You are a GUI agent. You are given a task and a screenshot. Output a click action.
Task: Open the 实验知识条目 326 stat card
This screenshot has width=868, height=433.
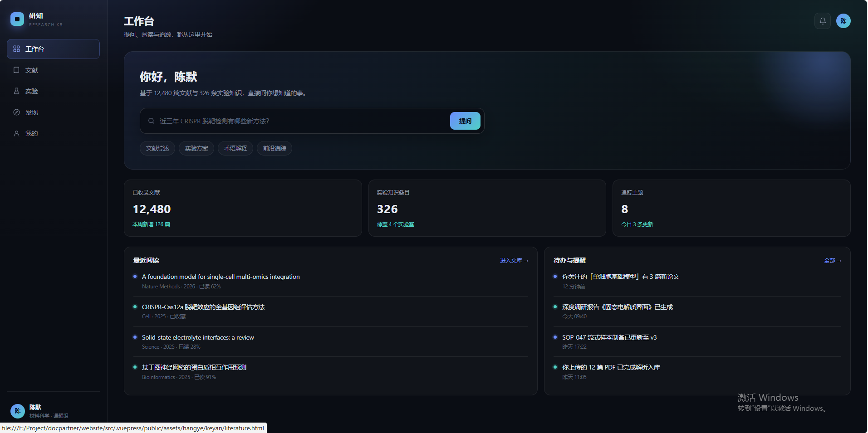487,208
